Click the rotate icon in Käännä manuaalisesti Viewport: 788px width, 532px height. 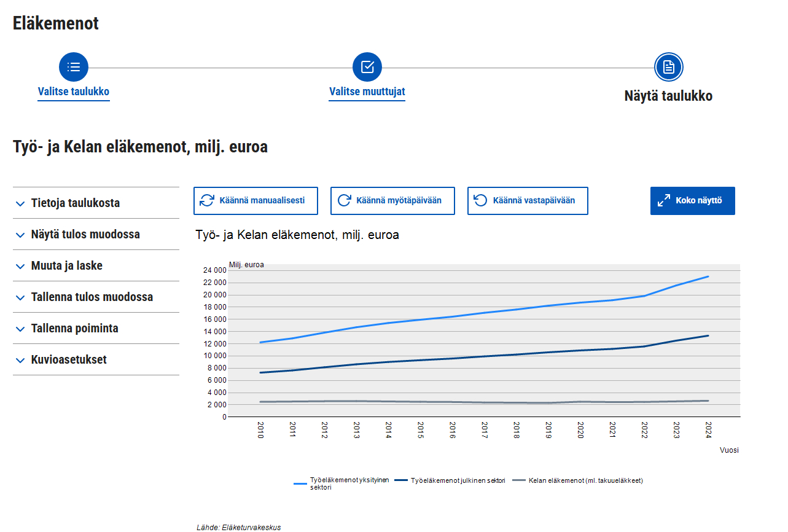[207, 201]
